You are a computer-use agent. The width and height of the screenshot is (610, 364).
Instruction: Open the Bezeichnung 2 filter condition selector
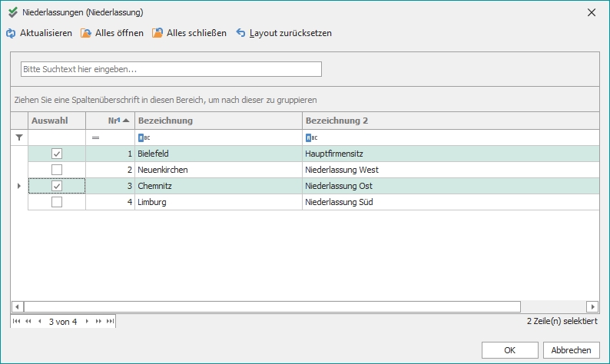311,137
